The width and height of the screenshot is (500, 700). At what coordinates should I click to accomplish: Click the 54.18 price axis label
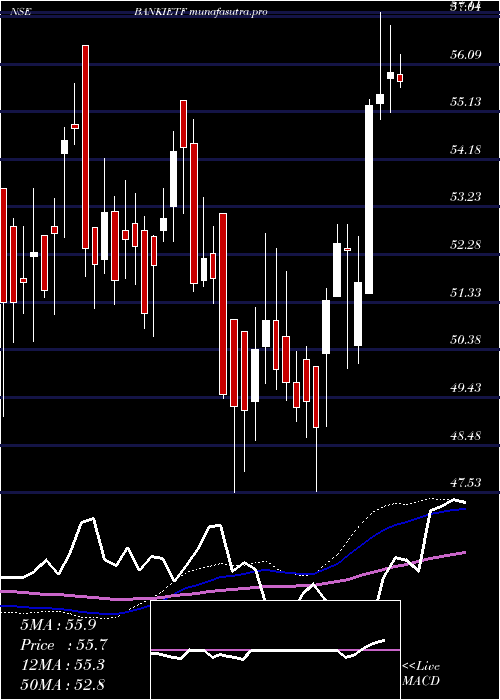pyautogui.click(x=466, y=149)
